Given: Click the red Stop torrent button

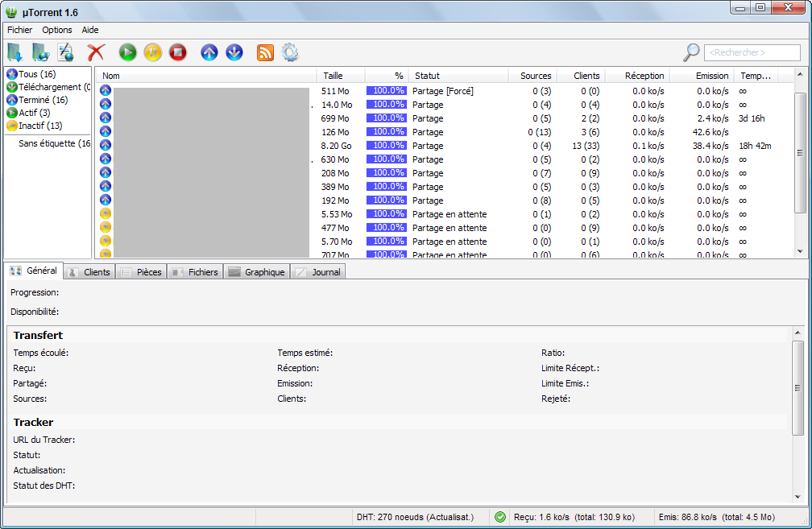Looking at the screenshot, I should click(x=177, y=52).
